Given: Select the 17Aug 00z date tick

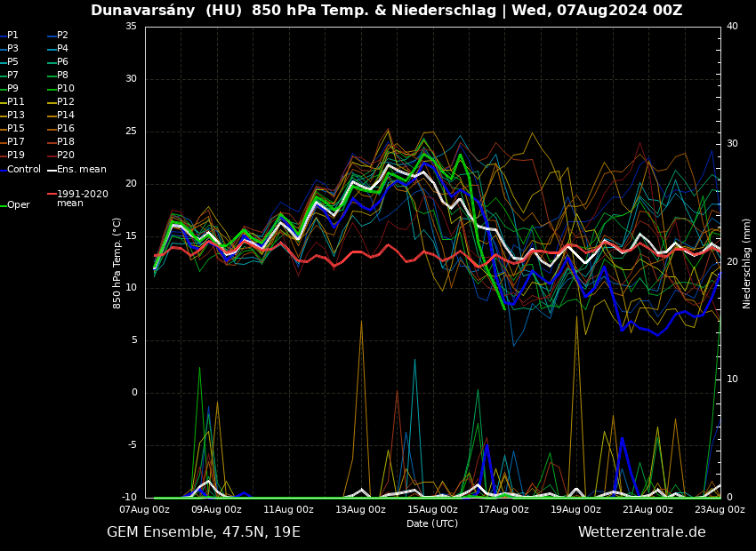Looking at the screenshot, I should tap(504, 510).
